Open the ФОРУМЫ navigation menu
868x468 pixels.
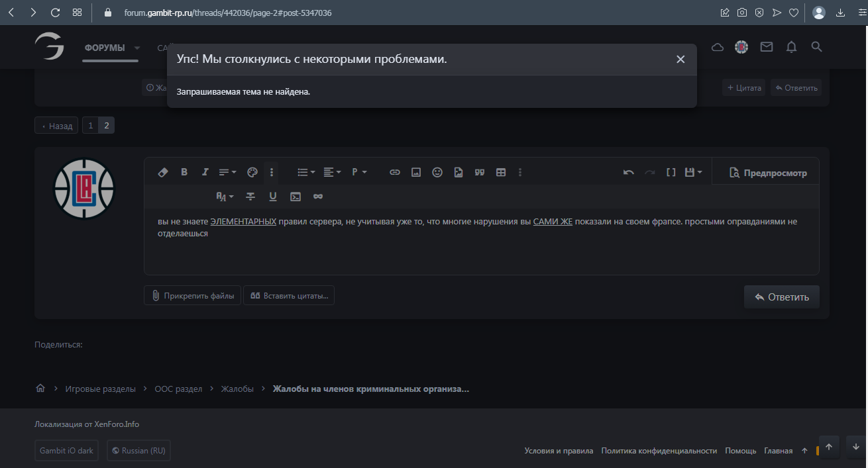tap(105, 48)
